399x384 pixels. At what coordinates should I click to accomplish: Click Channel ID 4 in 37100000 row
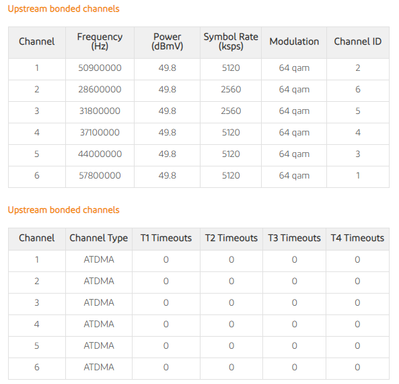[x=358, y=132]
